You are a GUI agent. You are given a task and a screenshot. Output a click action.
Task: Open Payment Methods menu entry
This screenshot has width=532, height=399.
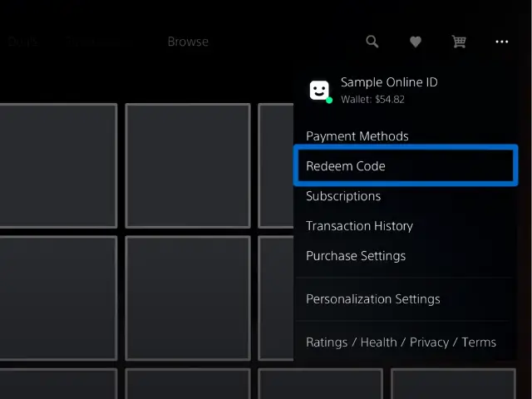pos(357,136)
